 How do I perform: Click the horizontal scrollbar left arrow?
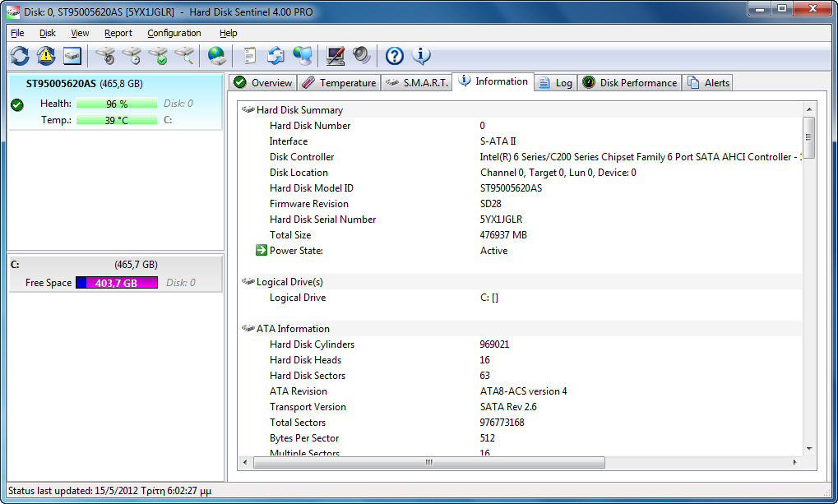[x=245, y=462]
